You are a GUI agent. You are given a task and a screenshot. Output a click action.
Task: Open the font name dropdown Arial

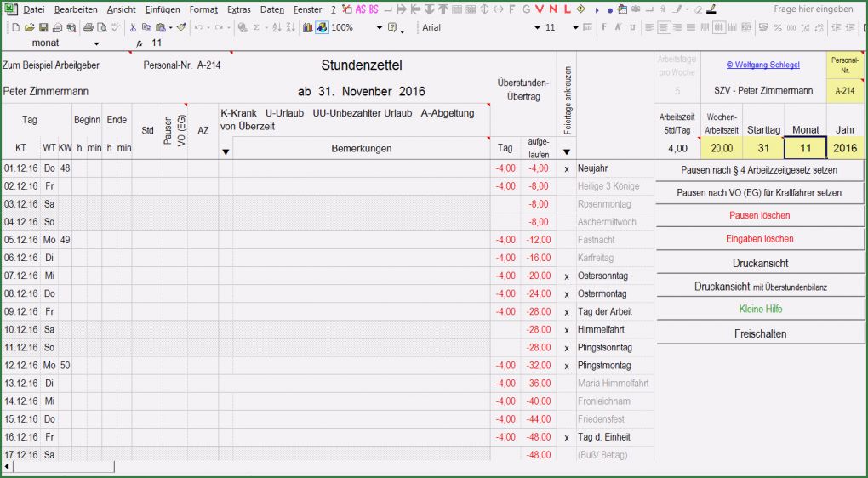click(x=538, y=27)
